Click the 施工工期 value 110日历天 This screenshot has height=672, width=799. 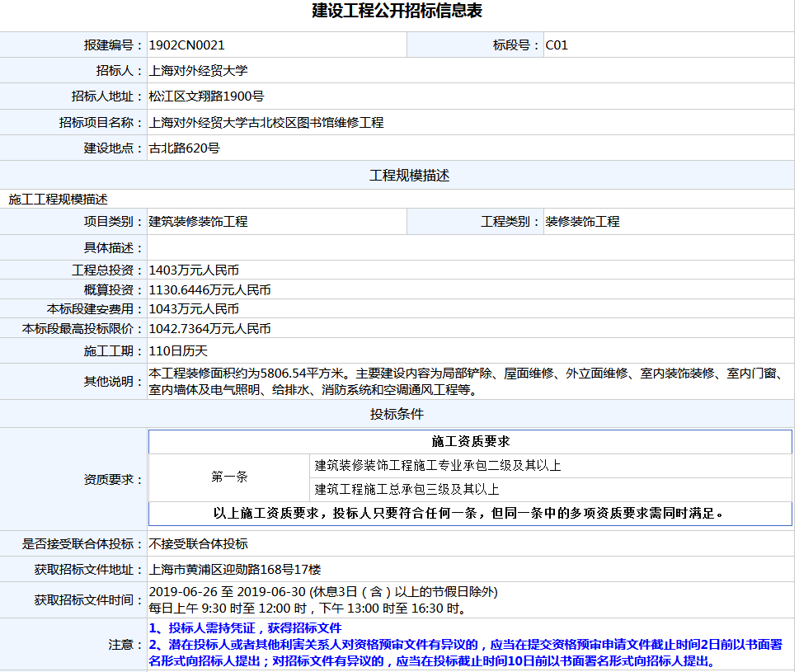coord(178,350)
